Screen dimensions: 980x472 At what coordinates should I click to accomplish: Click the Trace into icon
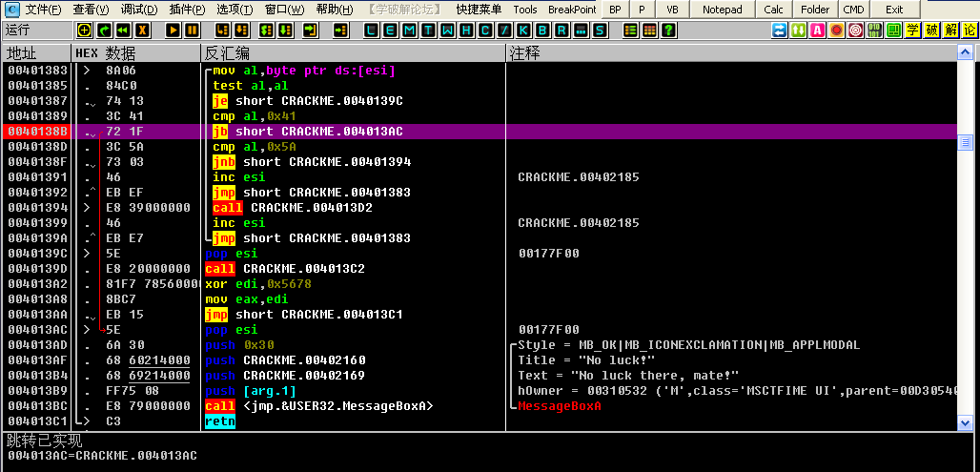(267, 30)
